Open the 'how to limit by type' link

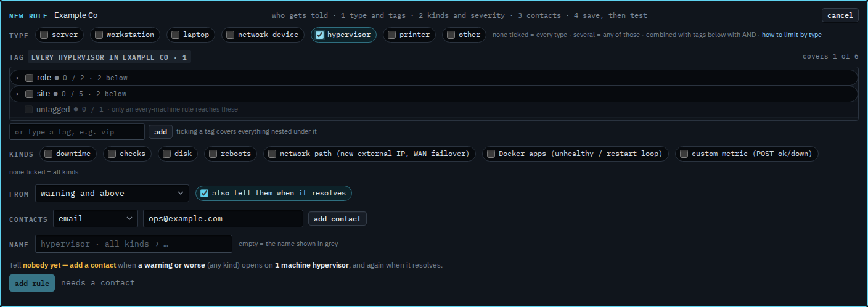click(x=792, y=35)
